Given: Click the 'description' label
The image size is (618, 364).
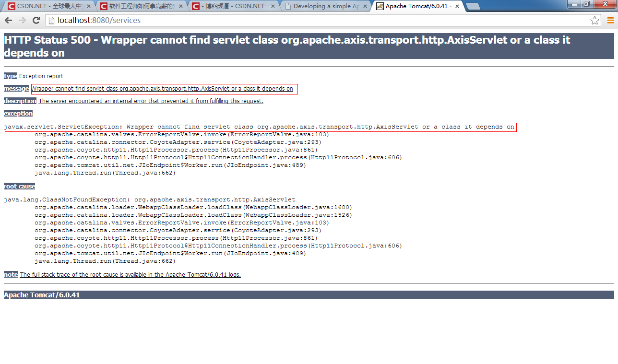Looking at the screenshot, I should click(20, 101).
